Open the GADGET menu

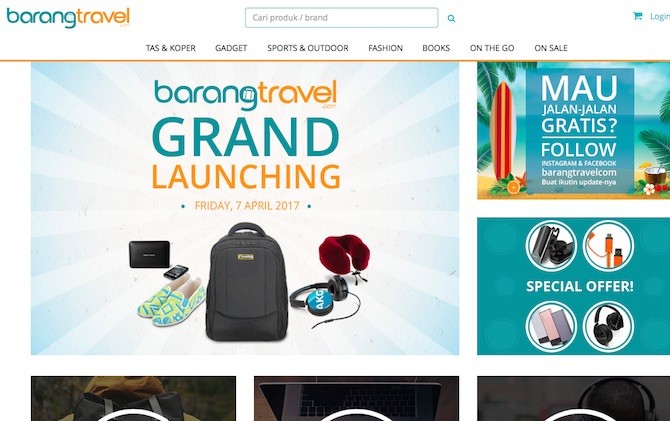pos(231,48)
